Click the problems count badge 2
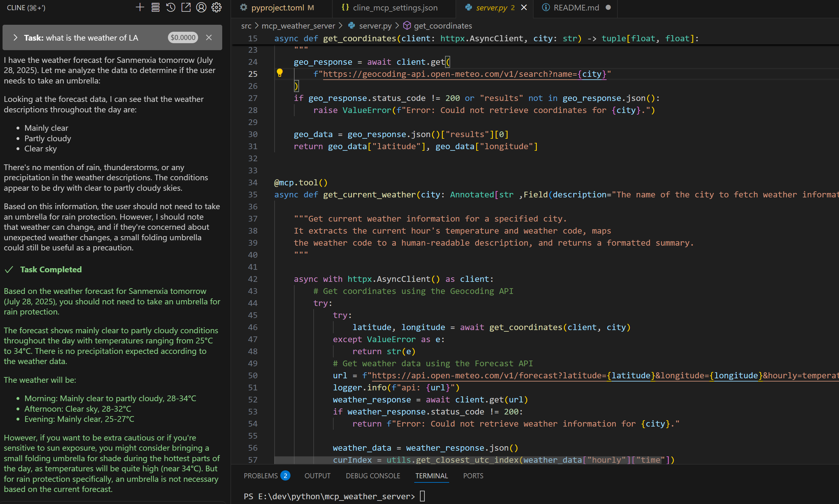This screenshot has height=504, width=839. tap(285, 476)
